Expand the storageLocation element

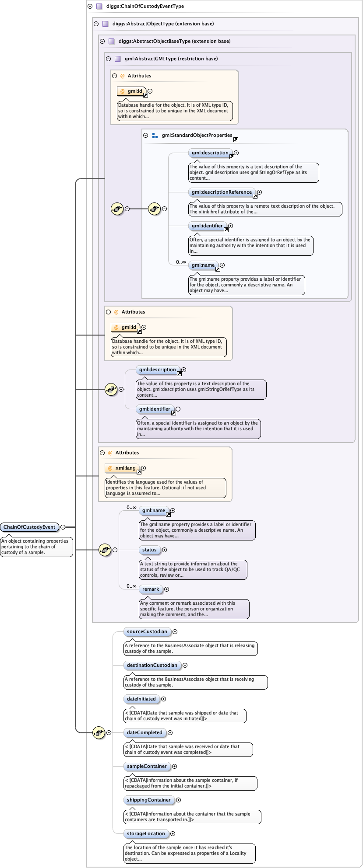coord(173,834)
